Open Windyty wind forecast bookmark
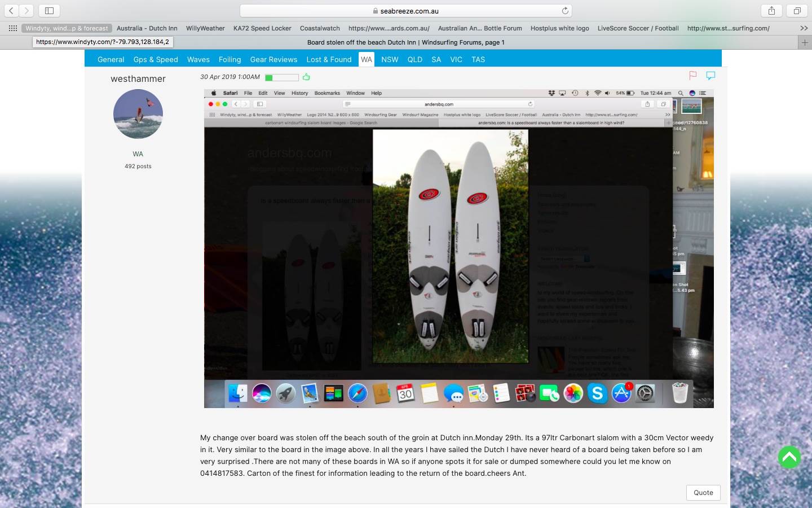 coord(67,28)
